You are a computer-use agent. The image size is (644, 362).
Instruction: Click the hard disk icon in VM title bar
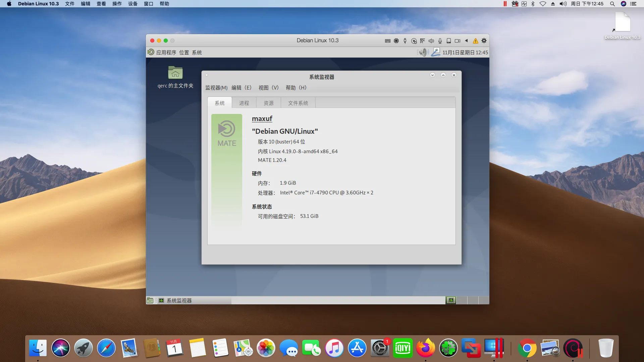449,41
